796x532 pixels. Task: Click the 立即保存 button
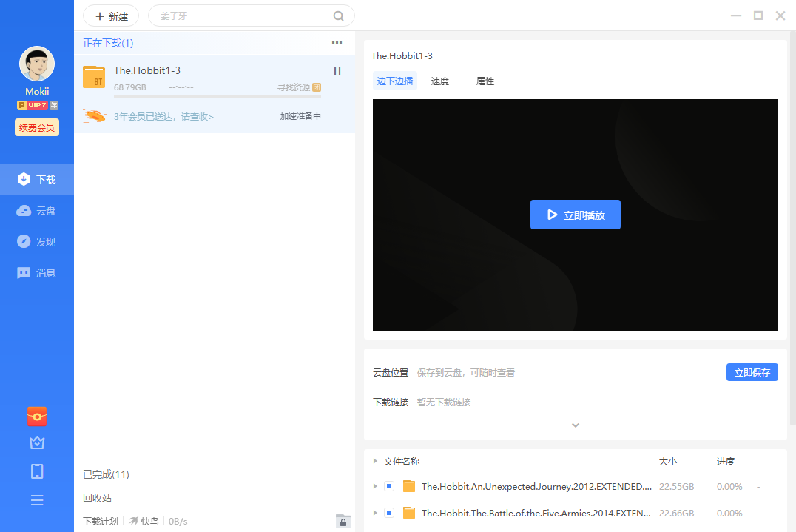pyautogui.click(x=752, y=372)
